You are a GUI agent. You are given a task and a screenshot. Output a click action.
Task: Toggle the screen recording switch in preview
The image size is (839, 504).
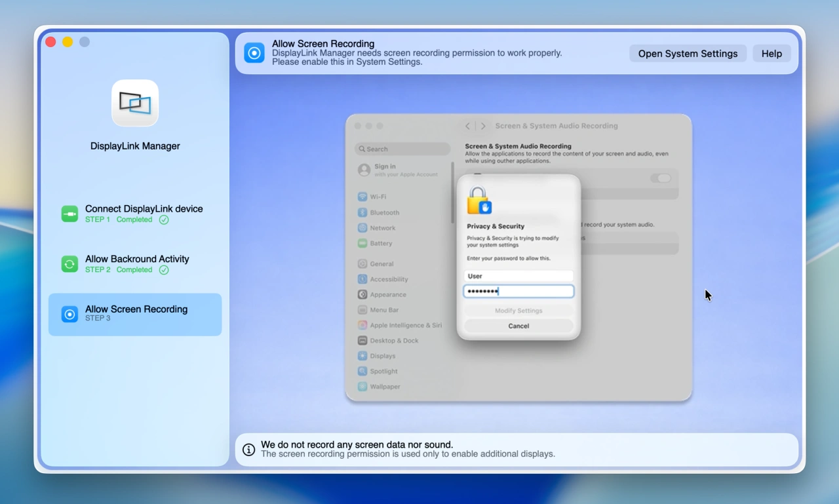point(661,178)
